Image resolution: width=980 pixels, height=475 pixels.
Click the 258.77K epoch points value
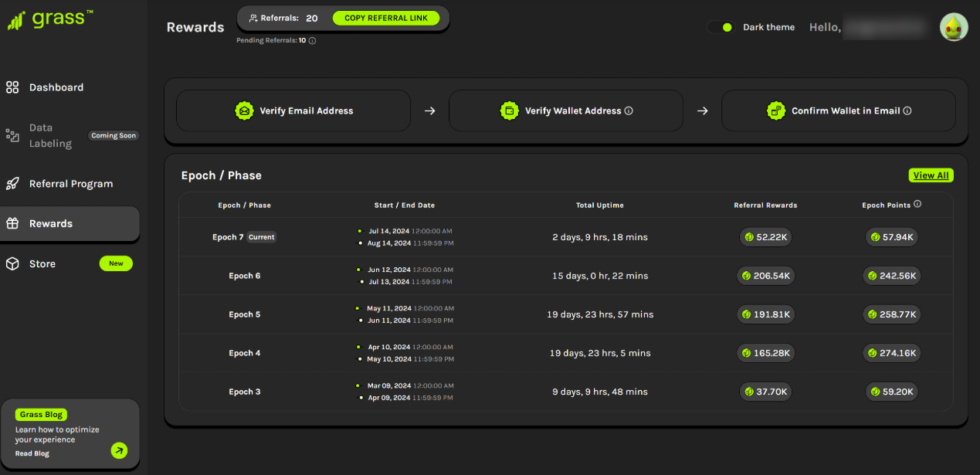tap(897, 314)
